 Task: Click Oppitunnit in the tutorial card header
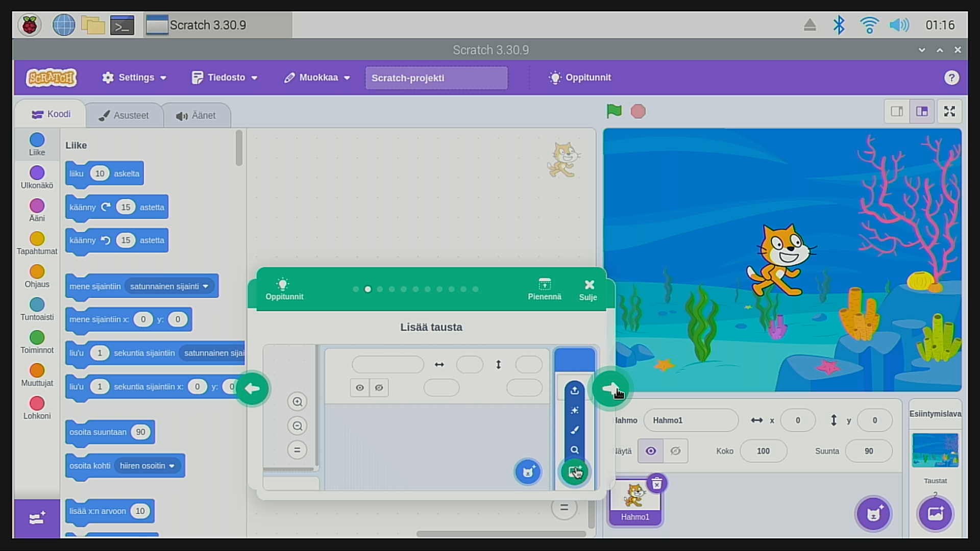[x=284, y=289]
